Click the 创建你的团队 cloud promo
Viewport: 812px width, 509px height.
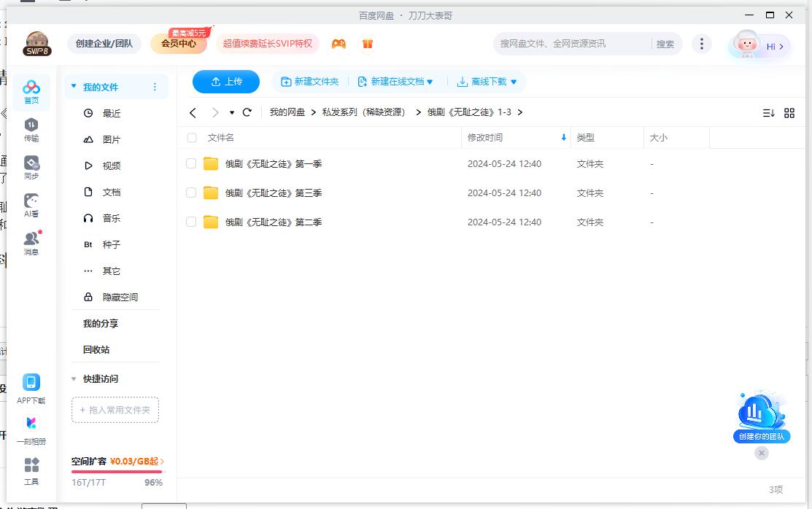[761, 417]
